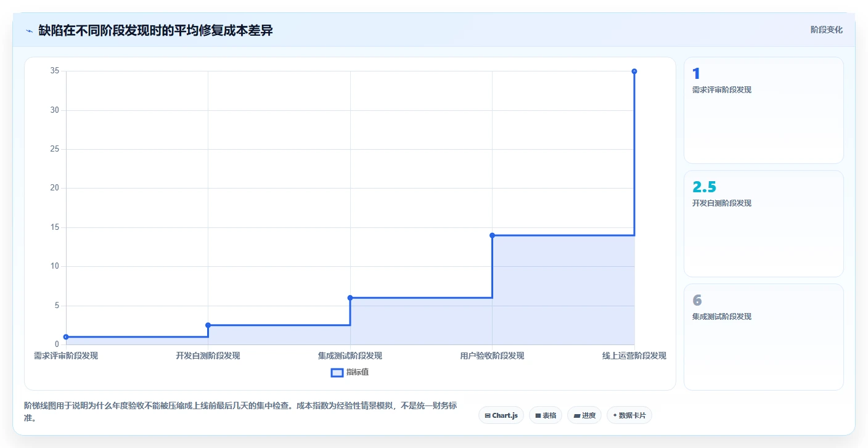
Task: Select the Chart.js tag
Action: (501, 415)
